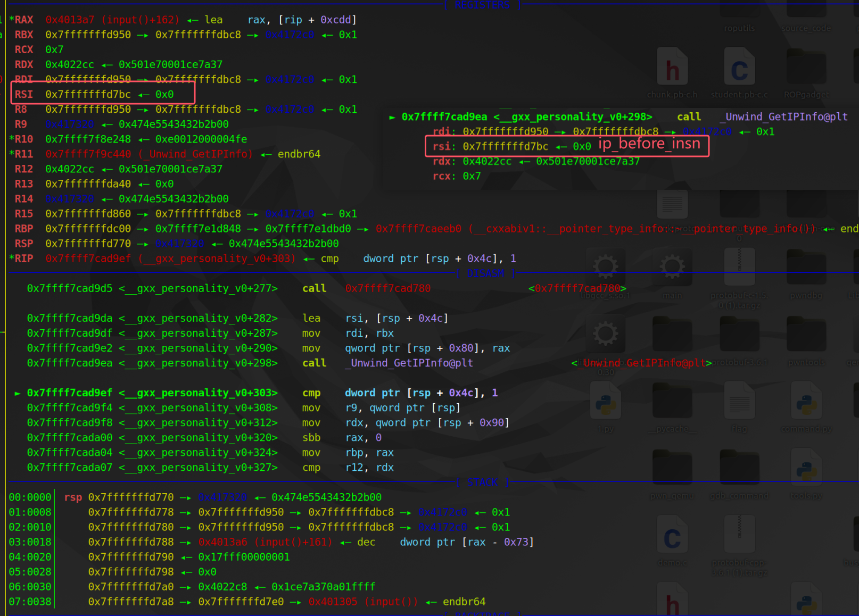Click the mov r9, qword ptr [rsp] instruction
The height and width of the screenshot is (616, 859).
coord(382,407)
